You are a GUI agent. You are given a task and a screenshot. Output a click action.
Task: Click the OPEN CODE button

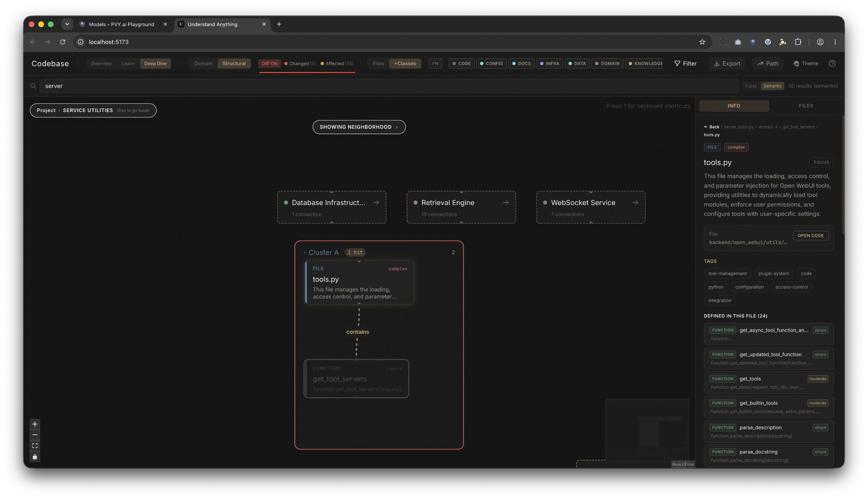pyautogui.click(x=810, y=235)
